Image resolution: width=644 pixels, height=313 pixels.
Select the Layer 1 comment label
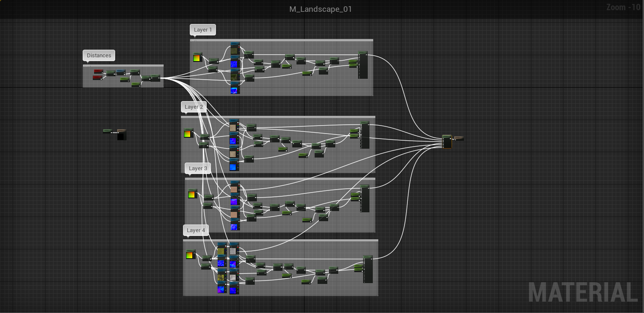[203, 29]
